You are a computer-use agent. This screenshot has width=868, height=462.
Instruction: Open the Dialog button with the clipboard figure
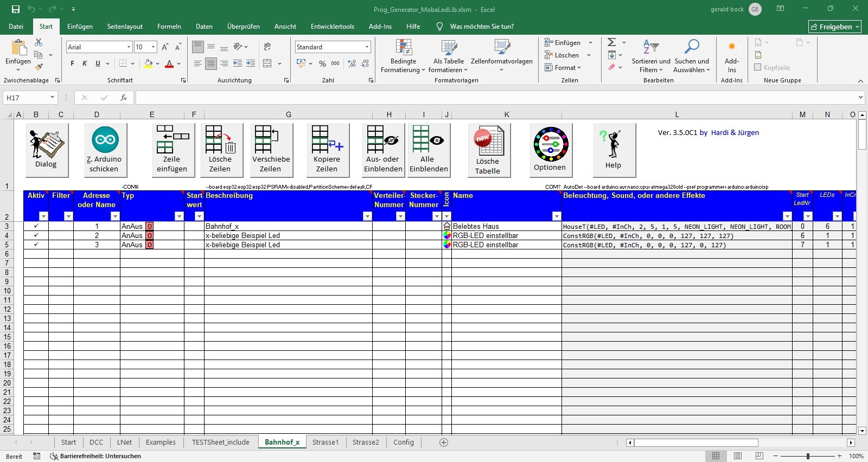click(x=47, y=150)
